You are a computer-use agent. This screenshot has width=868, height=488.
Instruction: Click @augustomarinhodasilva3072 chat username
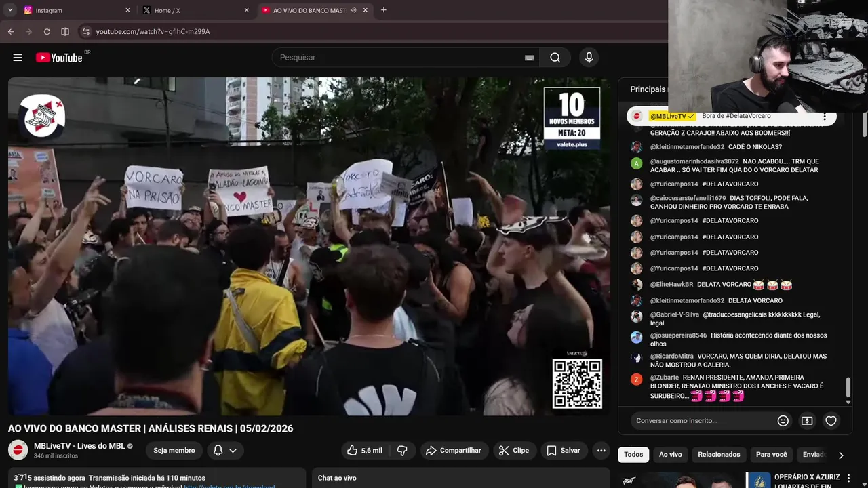click(694, 161)
